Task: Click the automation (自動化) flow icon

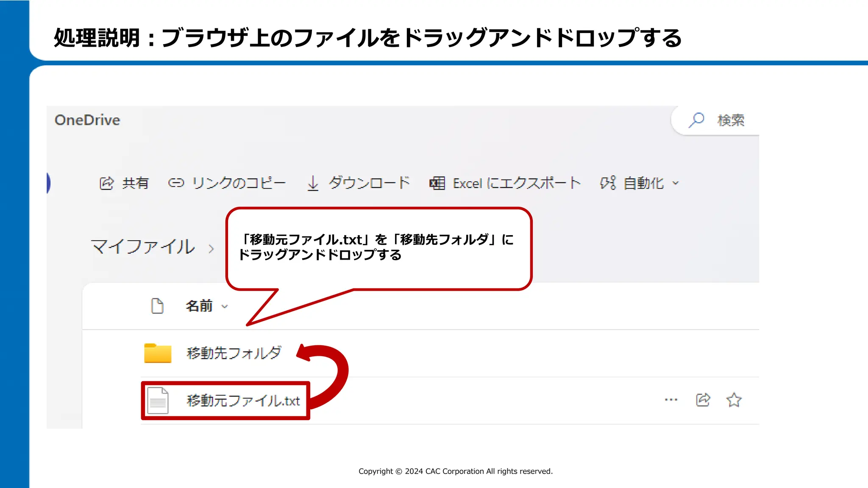Action: coord(608,183)
